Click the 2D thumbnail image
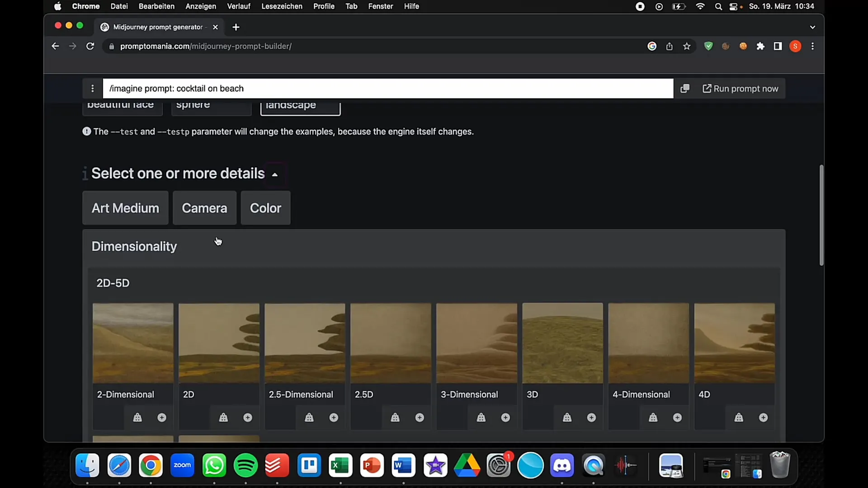Viewport: 868px width, 488px height. click(219, 343)
